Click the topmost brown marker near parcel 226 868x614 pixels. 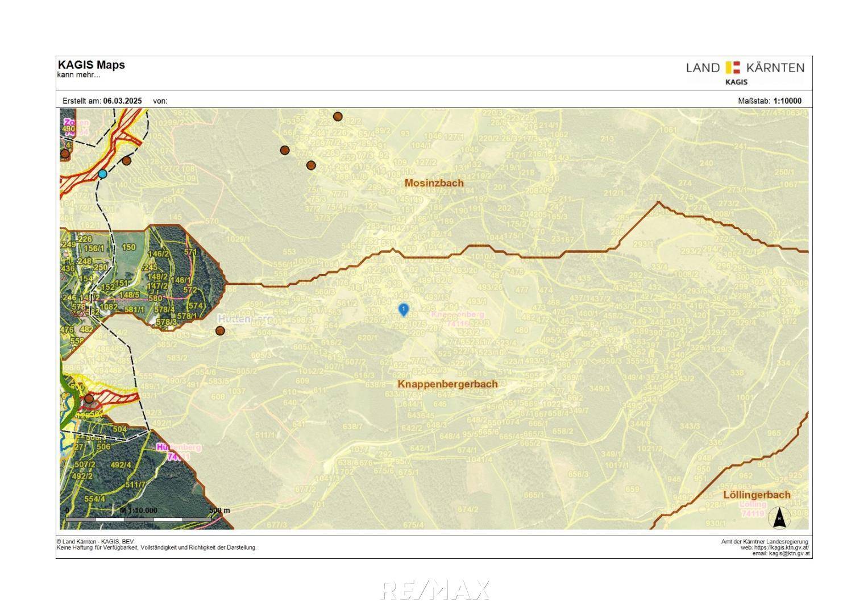338,117
